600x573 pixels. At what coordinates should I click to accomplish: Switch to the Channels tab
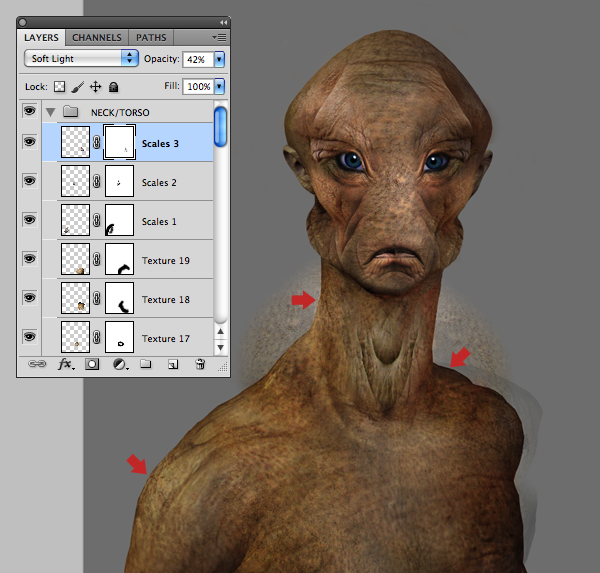[x=97, y=38]
